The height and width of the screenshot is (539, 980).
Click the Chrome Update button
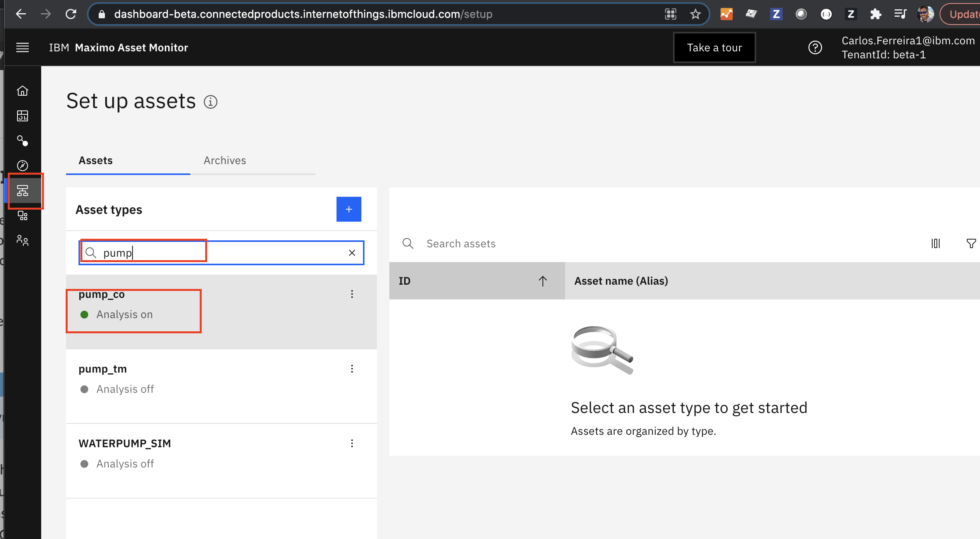click(961, 14)
